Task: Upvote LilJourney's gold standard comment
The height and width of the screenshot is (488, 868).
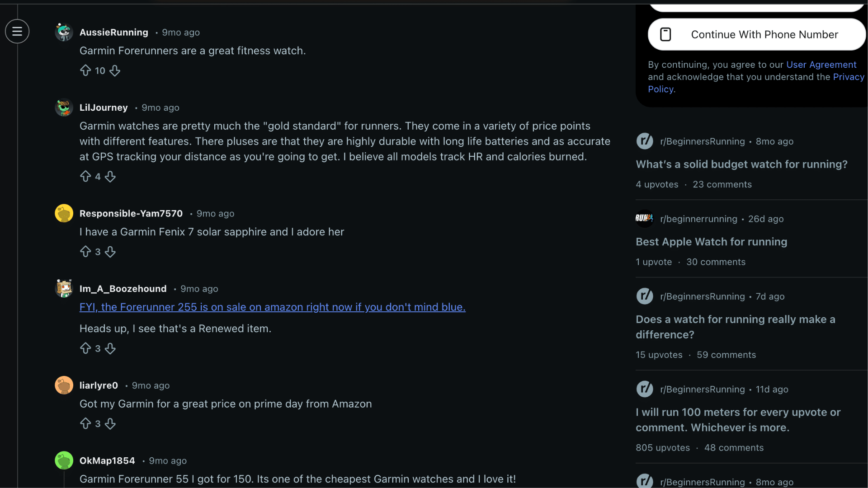Action: [x=85, y=176]
